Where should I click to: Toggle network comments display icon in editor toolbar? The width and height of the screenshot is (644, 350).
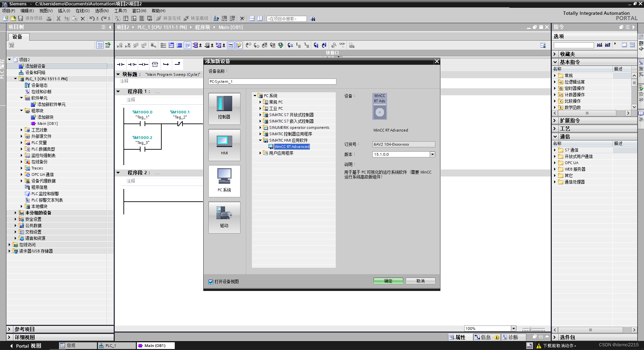click(187, 45)
